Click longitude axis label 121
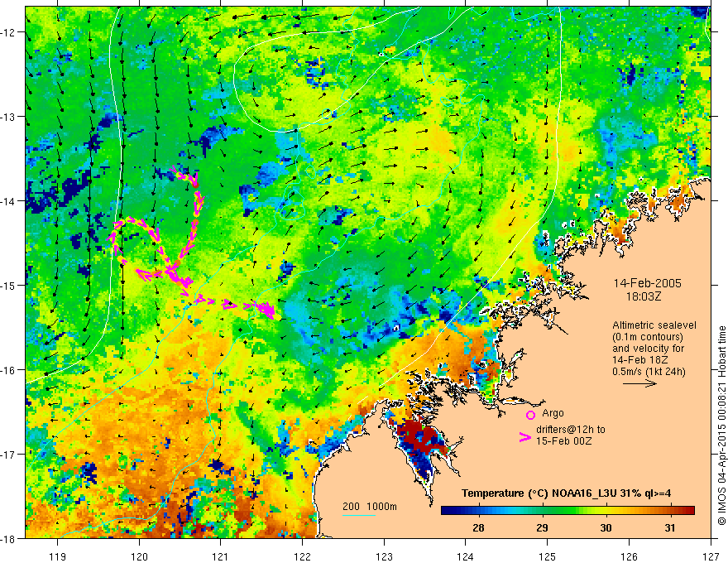The image size is (728, 563). (220, 556)
